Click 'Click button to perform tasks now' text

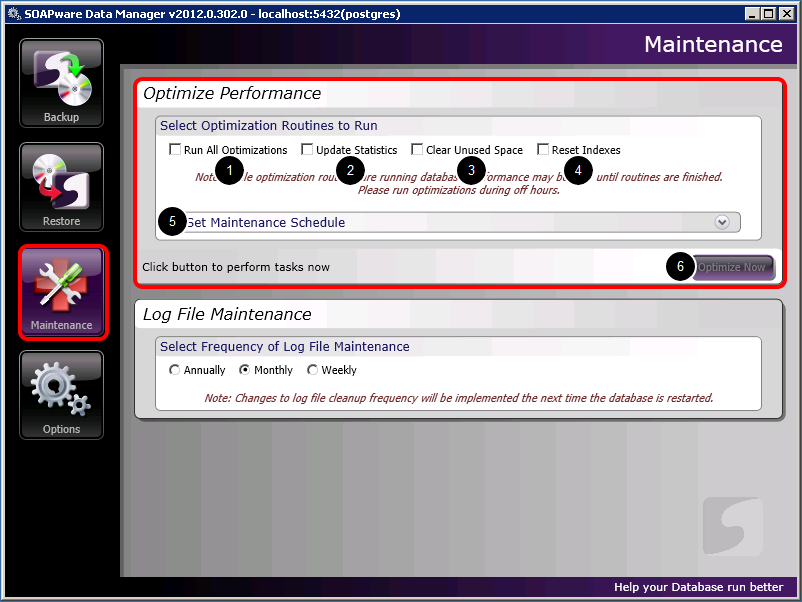[236, 267]
